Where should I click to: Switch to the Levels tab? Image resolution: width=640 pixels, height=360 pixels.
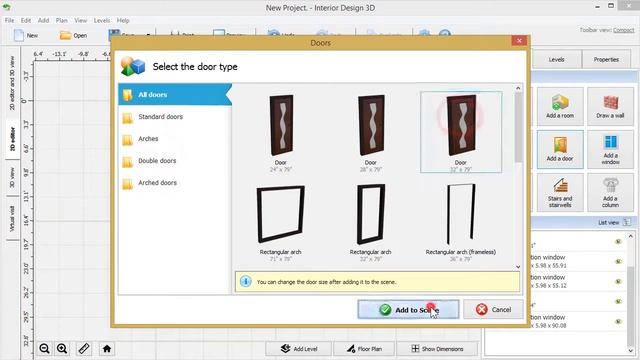click(556, 60)
